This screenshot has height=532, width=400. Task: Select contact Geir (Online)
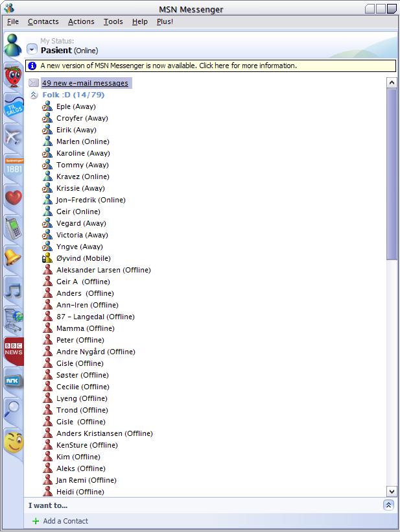[78, 212]
